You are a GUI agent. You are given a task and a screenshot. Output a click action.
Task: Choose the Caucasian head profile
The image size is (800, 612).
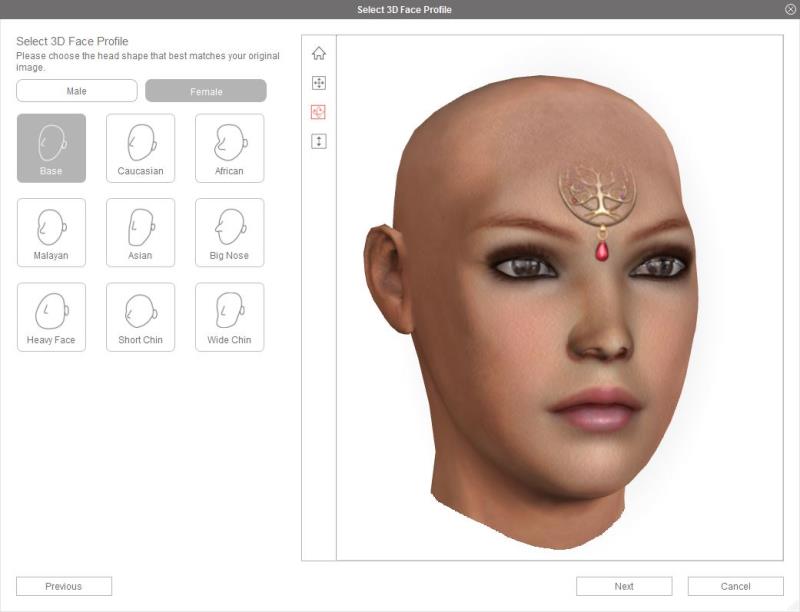(140, 148)
